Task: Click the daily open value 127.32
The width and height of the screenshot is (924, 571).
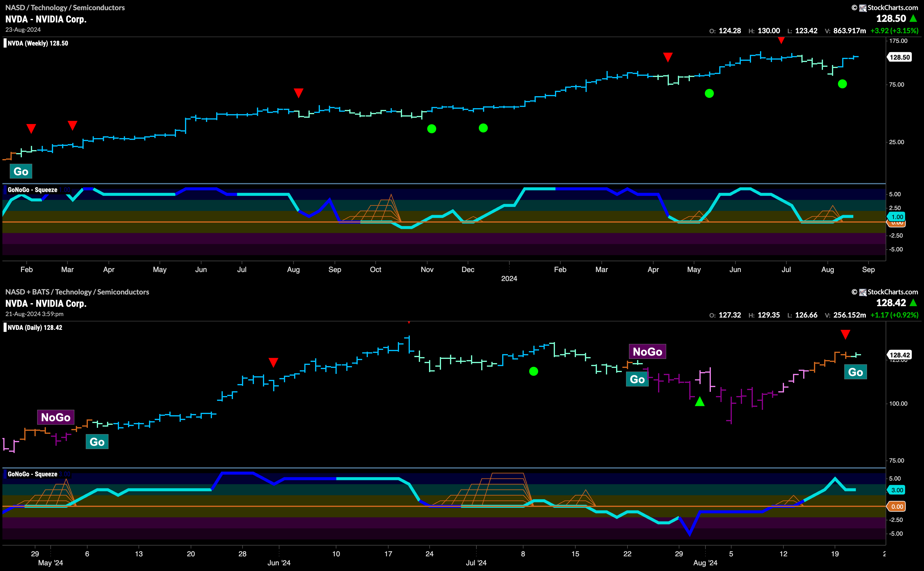Action: click(730, 315)
